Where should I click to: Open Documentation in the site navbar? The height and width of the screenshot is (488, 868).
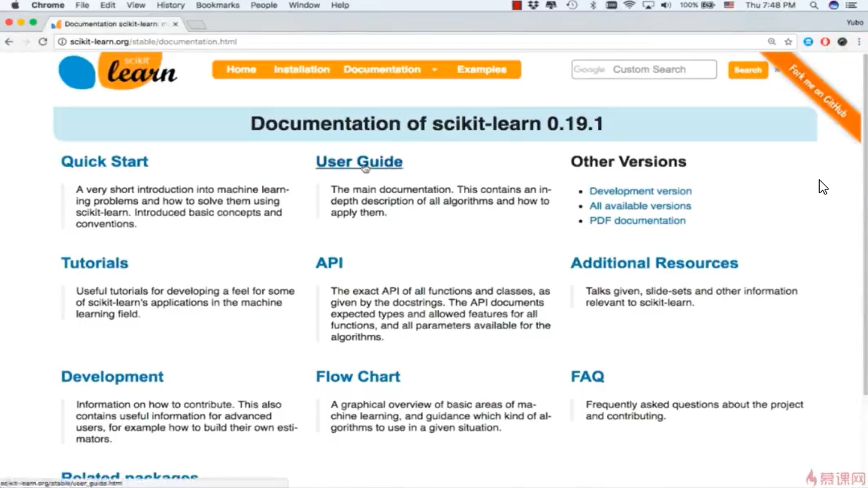pyautogui.click(x=382, y=70)
